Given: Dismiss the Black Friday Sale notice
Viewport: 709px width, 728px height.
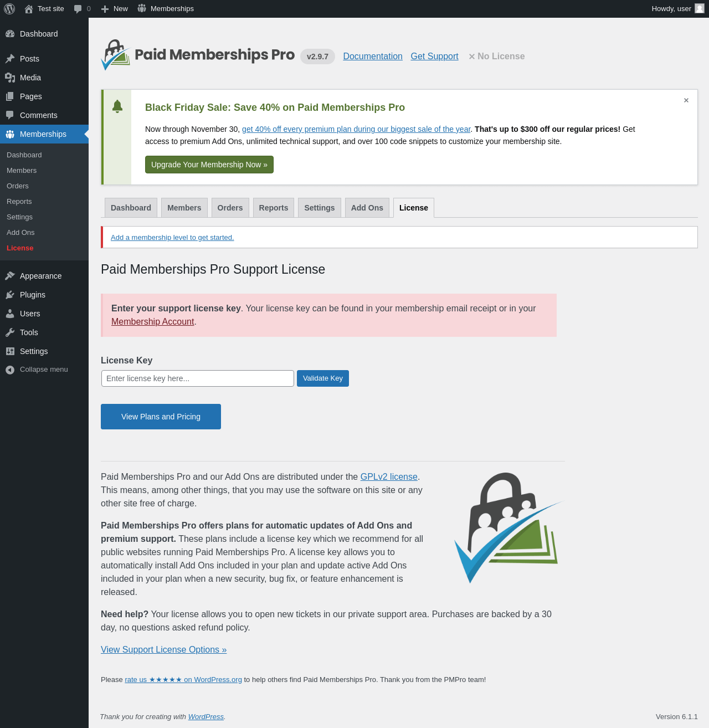Looking at the screenshot, I should 686,100.
